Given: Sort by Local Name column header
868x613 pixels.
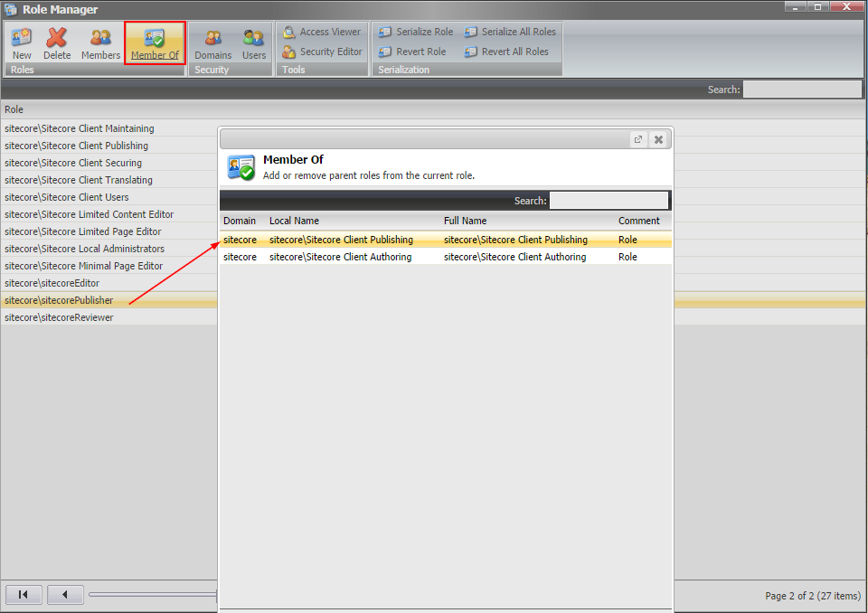Looking at the screenshot, I should pos(294,221).
